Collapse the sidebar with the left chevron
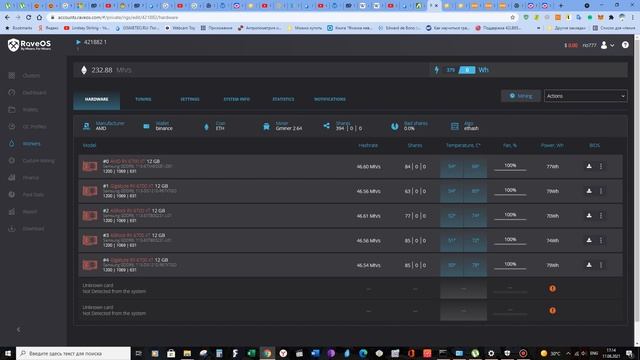 (x=18, y=329)
